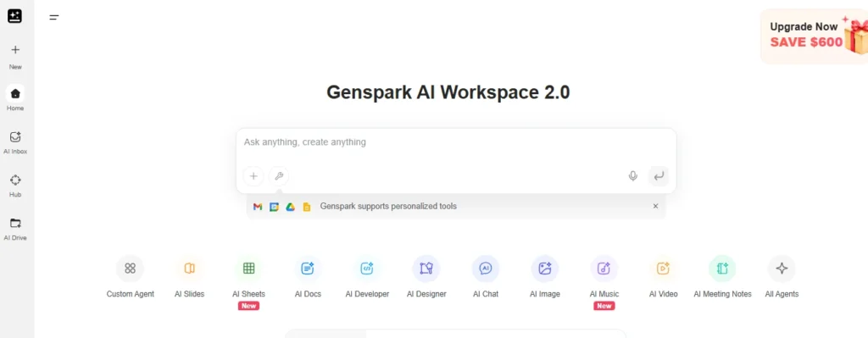Launch the AI Sheets agent

click(248, 269)
